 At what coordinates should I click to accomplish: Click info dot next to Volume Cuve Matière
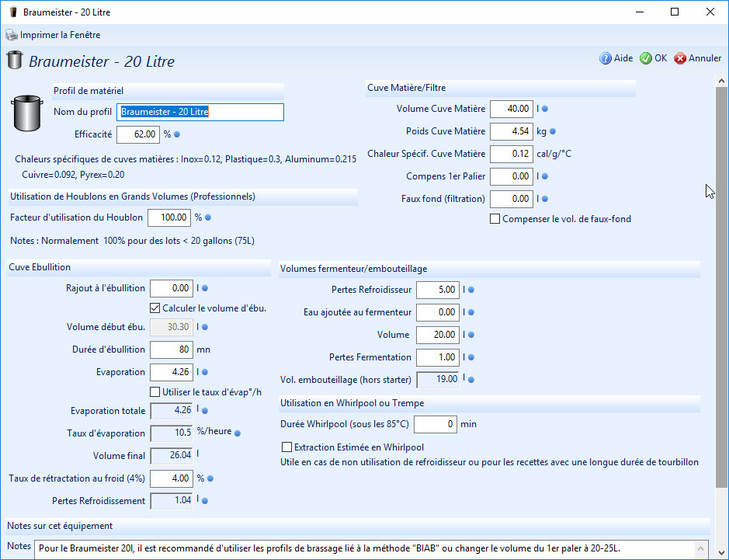pos(545,110)
